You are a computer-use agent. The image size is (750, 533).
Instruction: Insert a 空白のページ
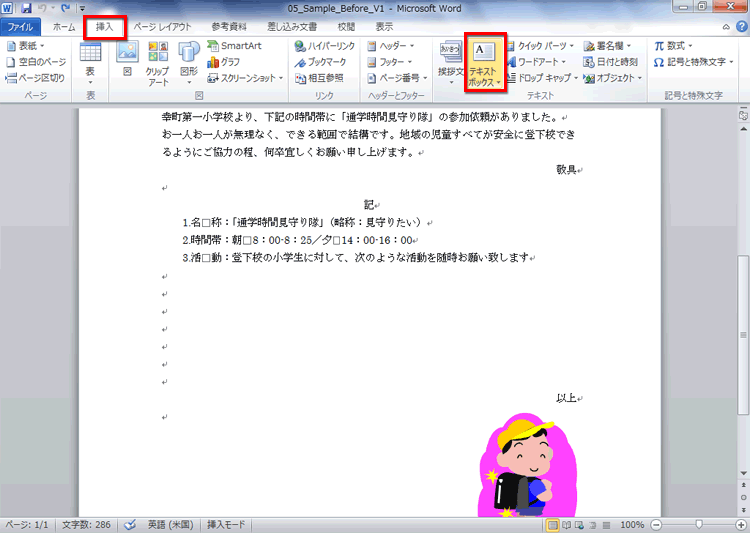click(36, 62)
